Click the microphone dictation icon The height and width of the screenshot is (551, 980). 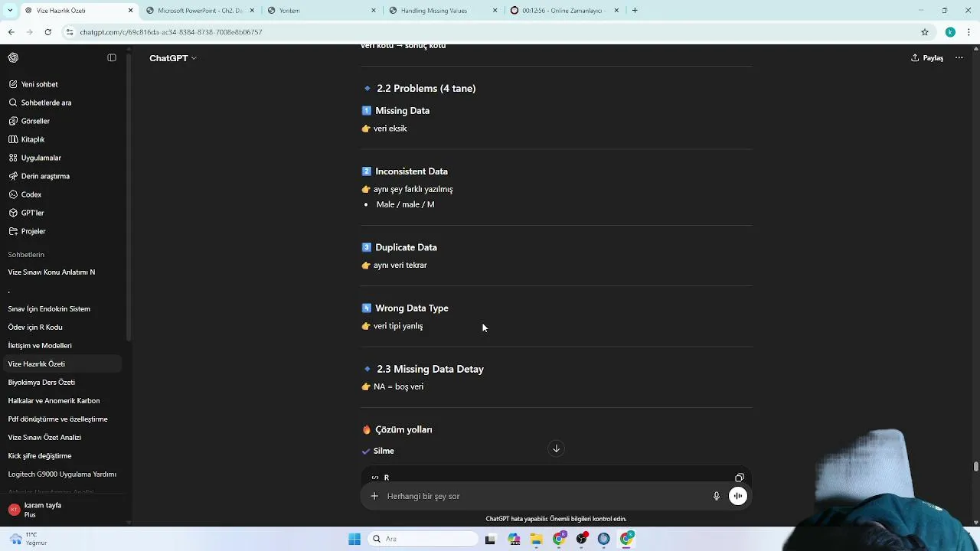pyautogui.click(x=717, y=496)
